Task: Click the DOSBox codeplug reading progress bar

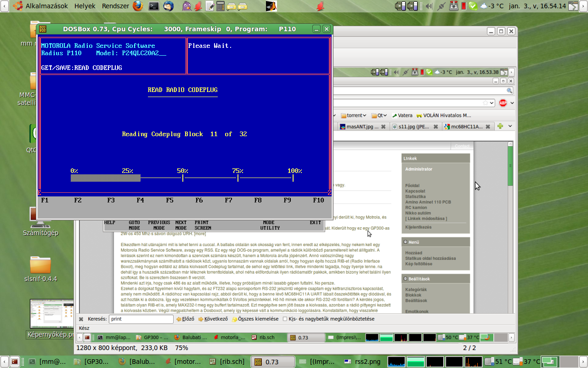Action: point(182,178)
